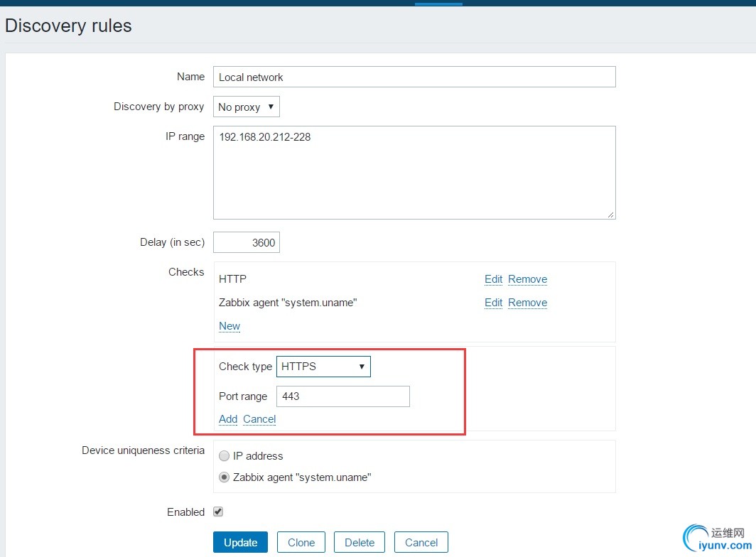Click the New check link
756x557 pixels.
click(229, 326)
